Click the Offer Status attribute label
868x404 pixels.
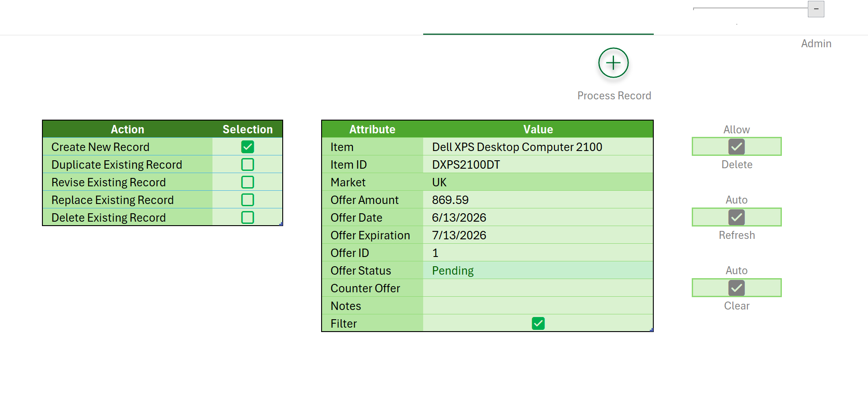(361, 271)
